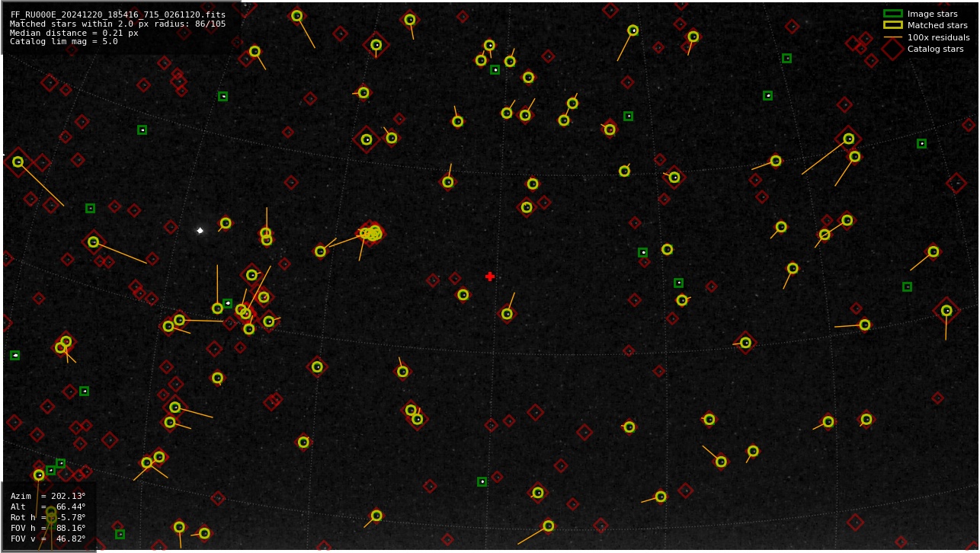Click the red cross at the image center

[490, 276]
